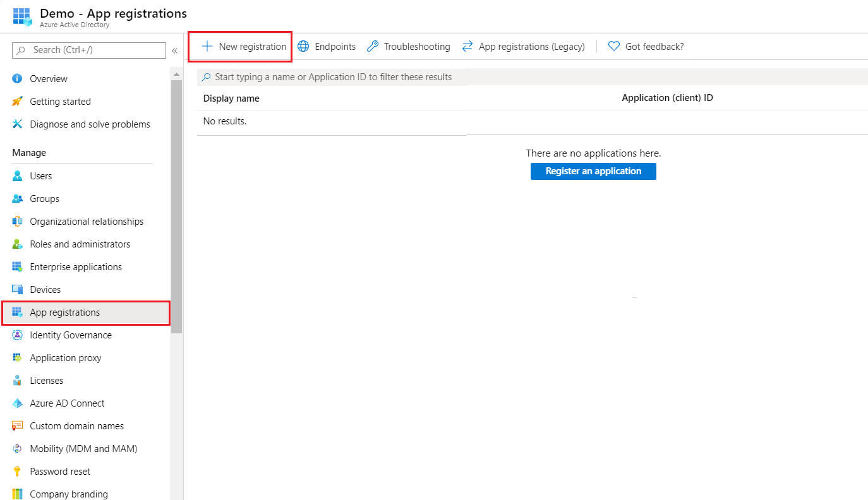This screenshot has width=868, height=500.
Task: Click the Overview info icon
Action: click(17, 79)
